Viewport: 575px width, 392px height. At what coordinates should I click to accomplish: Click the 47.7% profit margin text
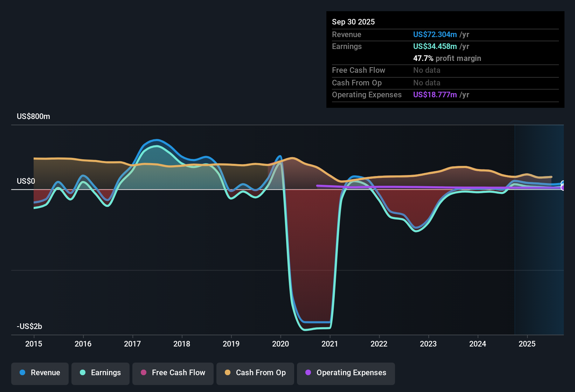click(x=447, y=58)
